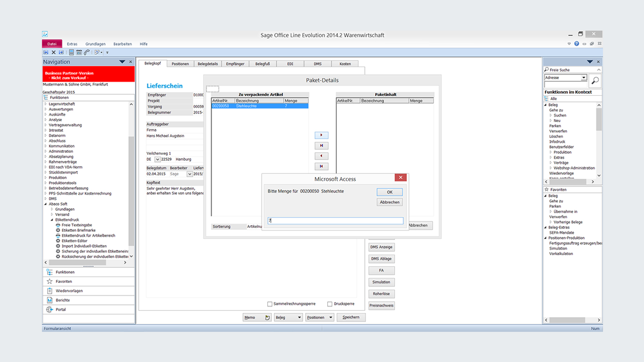Click the hand icon on the Memo button
This screenshot has width=644, height=362.
point(267,318)
